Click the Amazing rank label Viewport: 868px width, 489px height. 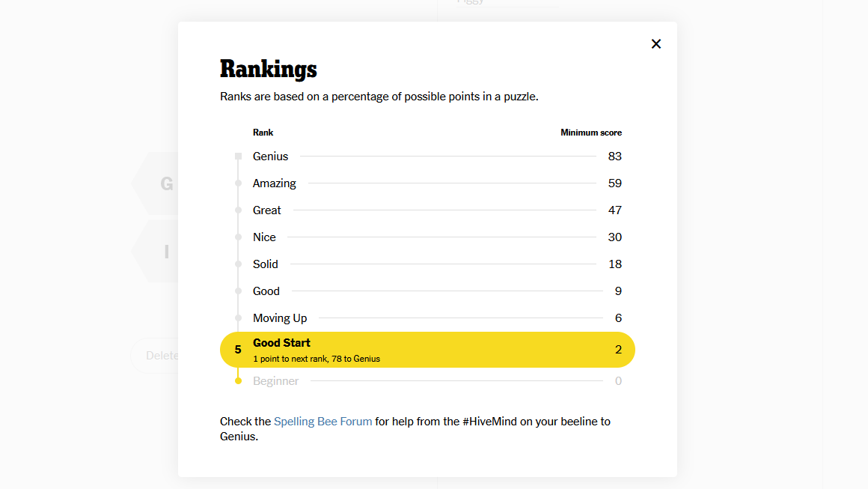point(274,183)
